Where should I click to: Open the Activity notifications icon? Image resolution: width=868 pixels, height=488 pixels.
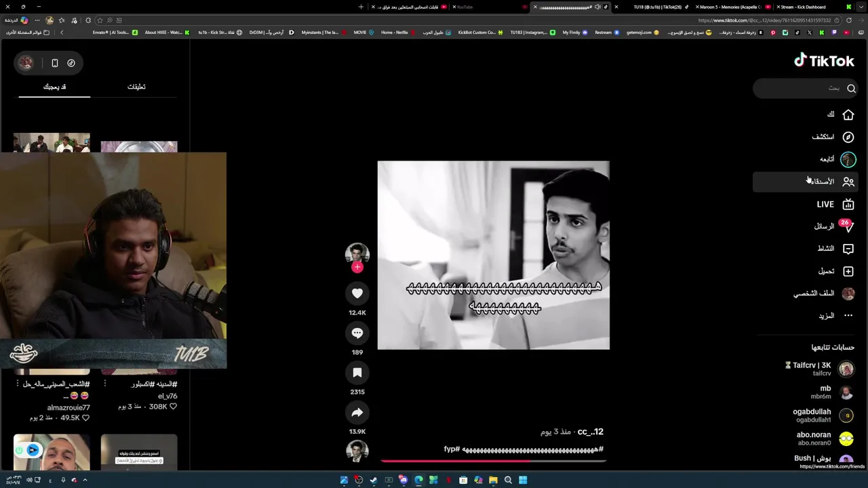click(848, 249)
